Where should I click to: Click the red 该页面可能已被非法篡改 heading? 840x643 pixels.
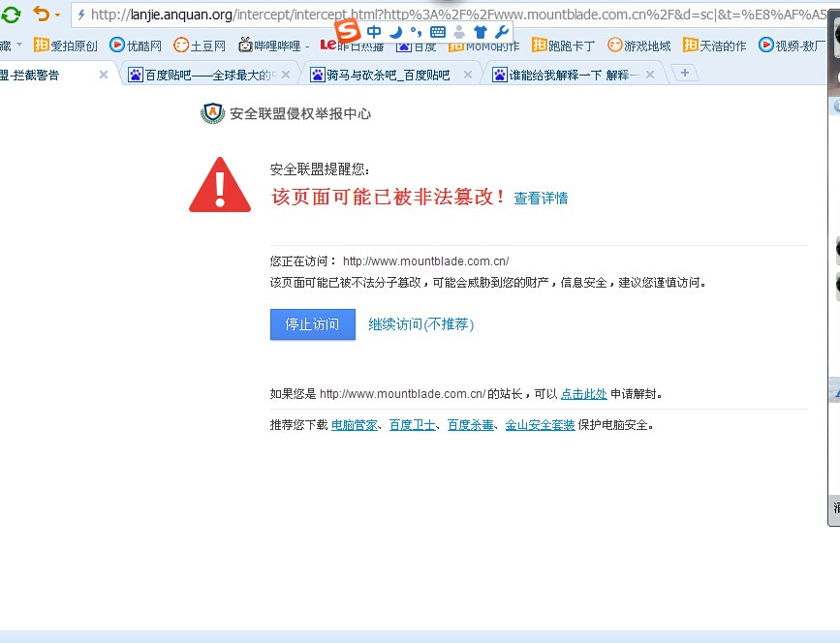[388, 197]
